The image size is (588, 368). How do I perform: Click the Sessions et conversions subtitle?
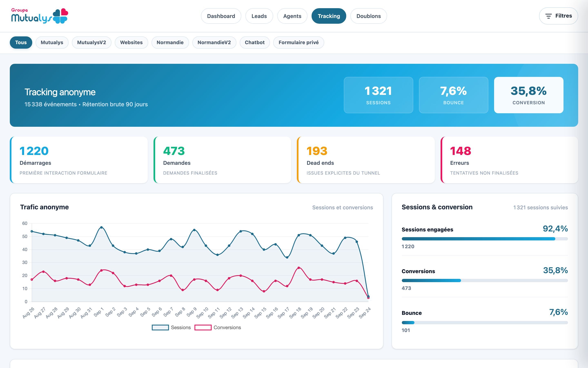point(342,207)
